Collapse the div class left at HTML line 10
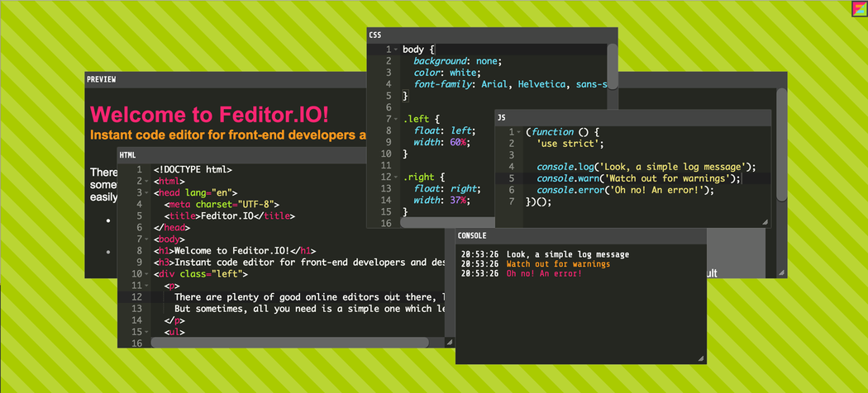The width and height of the screenshot is (868, 393). click(147, 273)
